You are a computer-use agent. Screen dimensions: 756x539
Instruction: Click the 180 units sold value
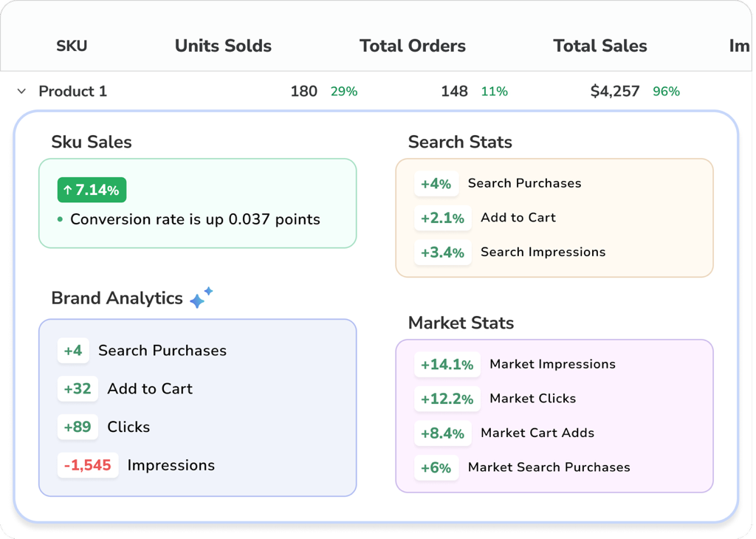pos(303,91)
